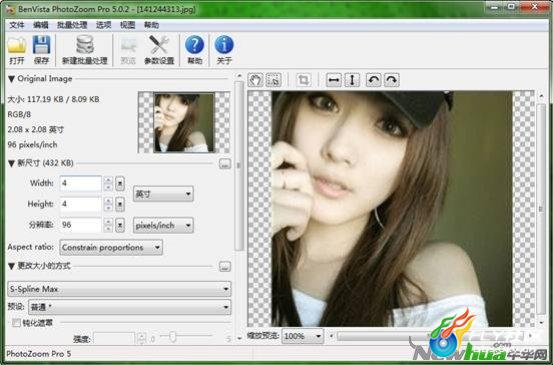The height and width of the screenshot is (365, 553).
Task: Select the marquee selection tool
Action: [x=273, y=80]
